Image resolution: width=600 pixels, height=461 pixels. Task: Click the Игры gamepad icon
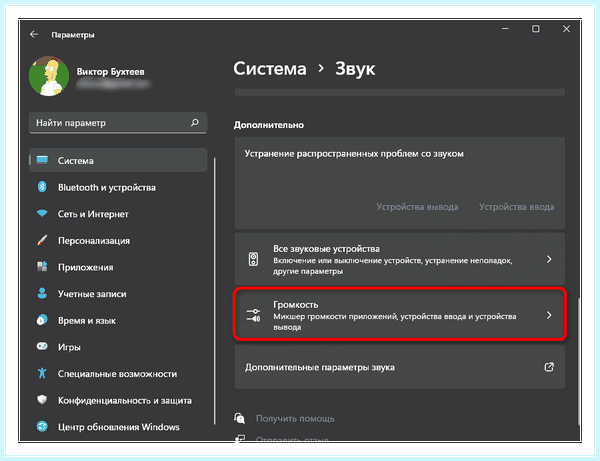tap(42, 346)
